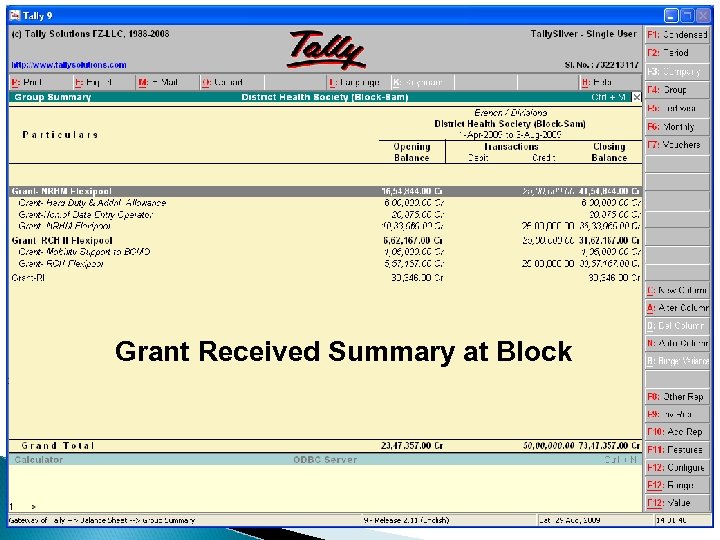Click M: E-Mail in top bar

point(167,83)
